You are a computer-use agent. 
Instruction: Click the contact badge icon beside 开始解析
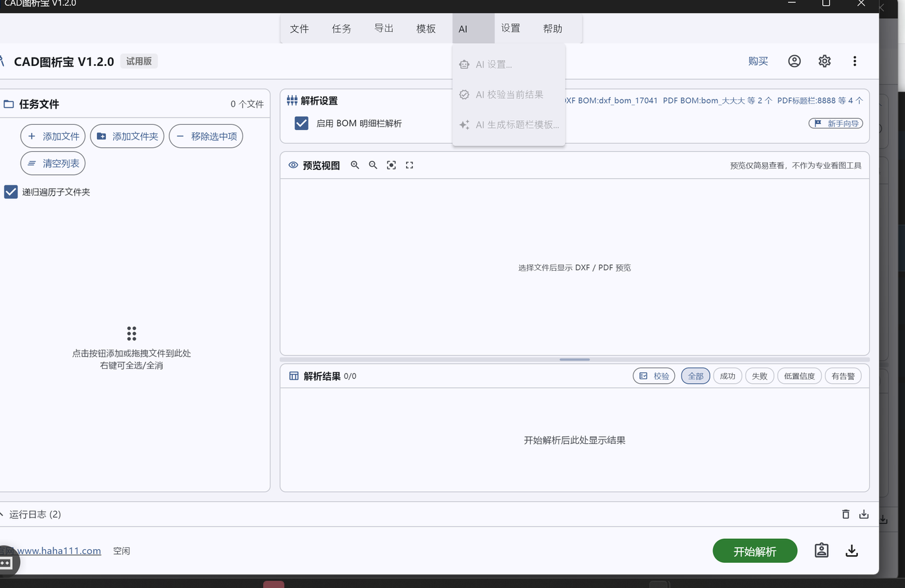(x=822, y=551)
